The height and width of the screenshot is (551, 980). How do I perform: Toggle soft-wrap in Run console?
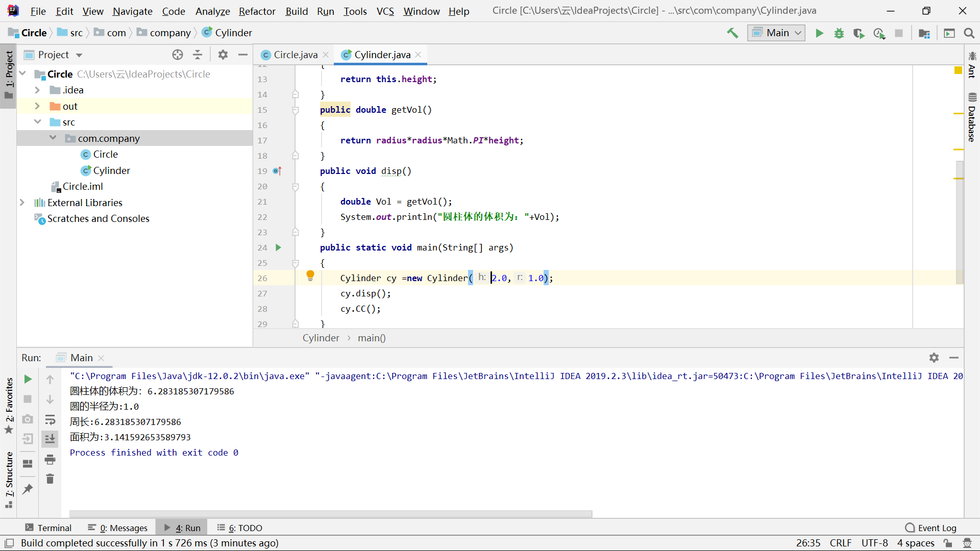(50, 420)
